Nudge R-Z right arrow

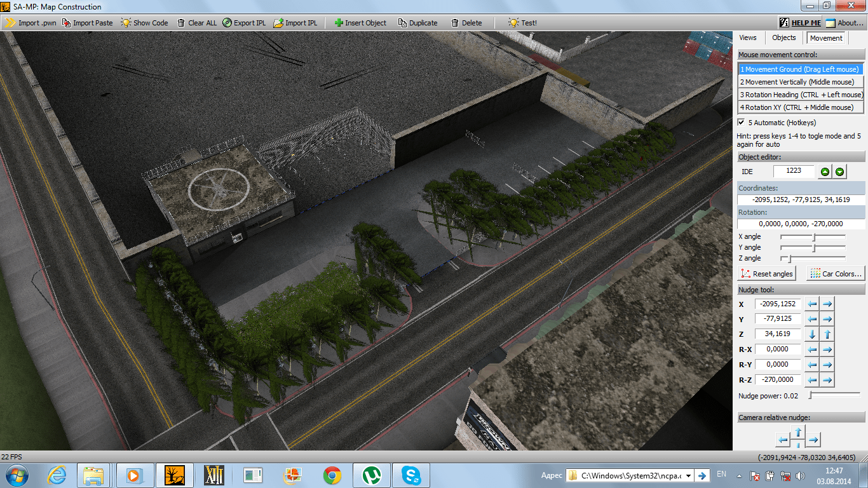[x=827, y=380]
